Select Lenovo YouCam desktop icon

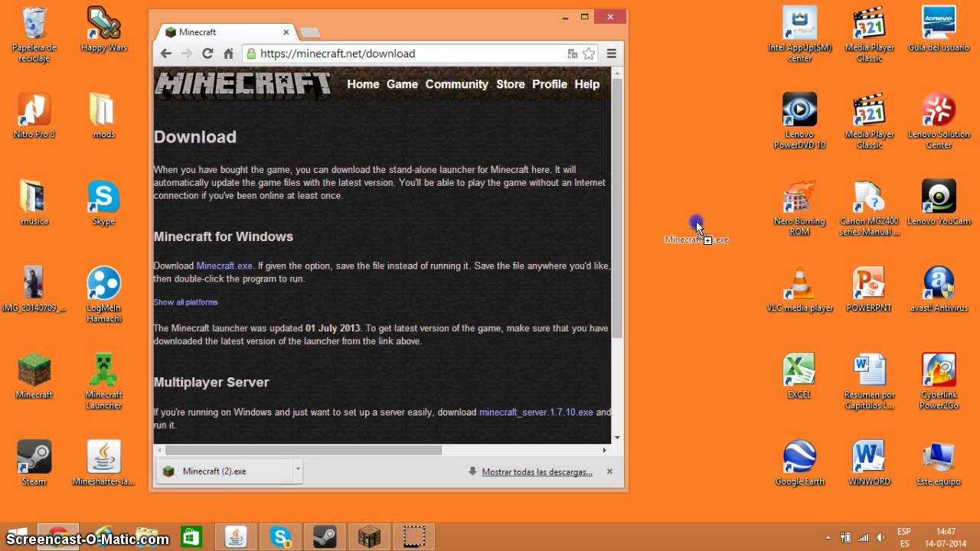coord(939,203)
